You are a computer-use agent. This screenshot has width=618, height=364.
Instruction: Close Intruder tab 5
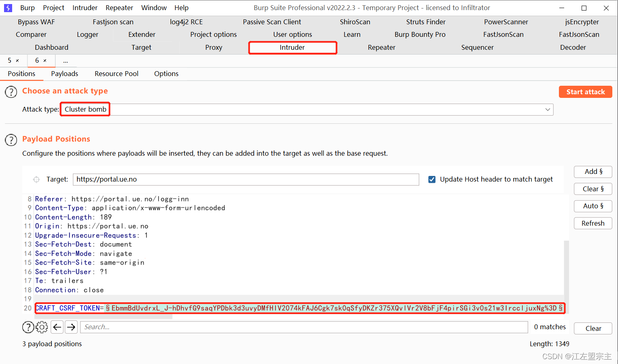pyautogui.click(x=17, y=61)
